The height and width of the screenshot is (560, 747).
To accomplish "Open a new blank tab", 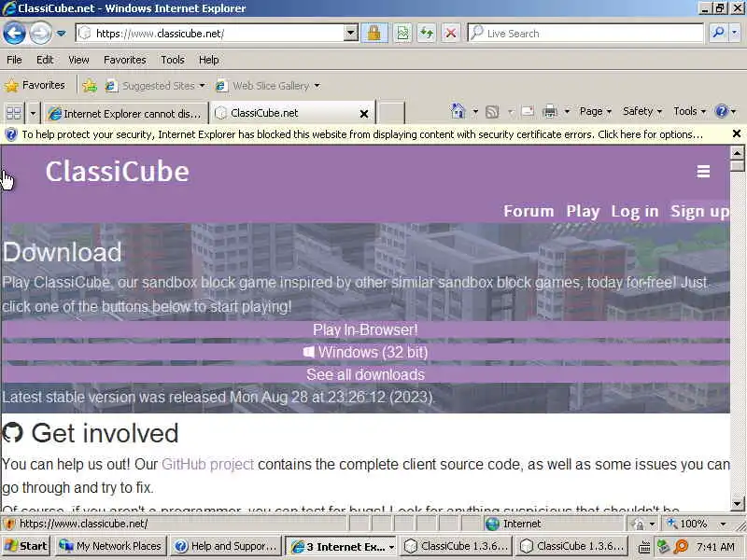I will (391, 113).
